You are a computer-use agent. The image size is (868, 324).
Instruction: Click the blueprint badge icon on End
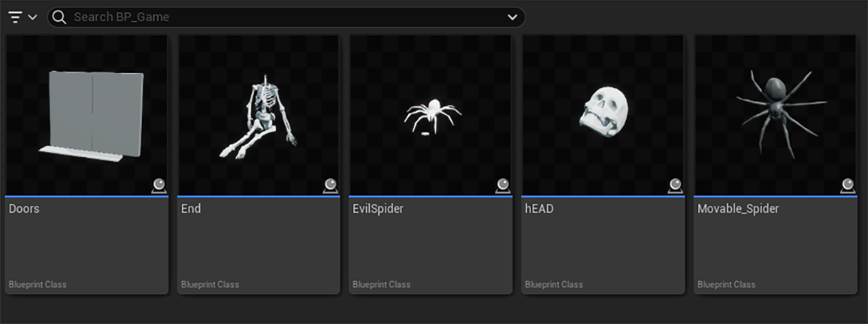click(330, 186)
